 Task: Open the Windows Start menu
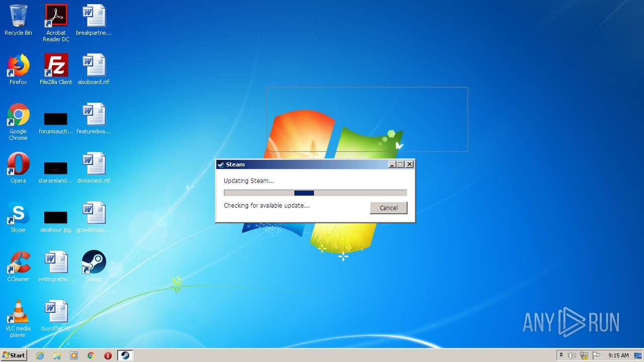pyautogui.click(x=14, y=355)
